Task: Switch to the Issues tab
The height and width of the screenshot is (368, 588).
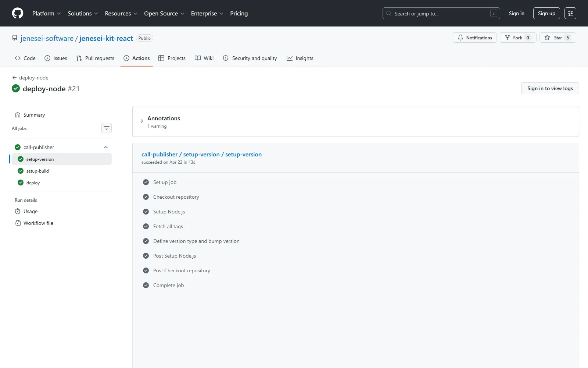Action: tap(56, 58)
